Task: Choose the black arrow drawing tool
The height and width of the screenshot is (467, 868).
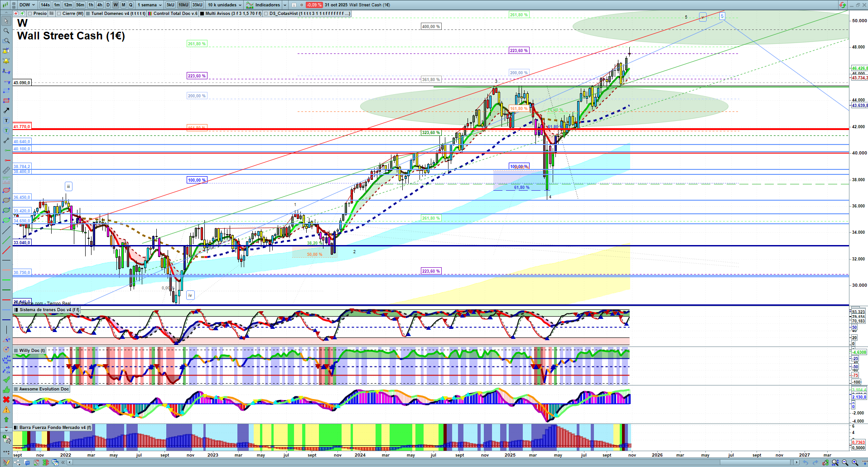Action: (x=6, y=111)
